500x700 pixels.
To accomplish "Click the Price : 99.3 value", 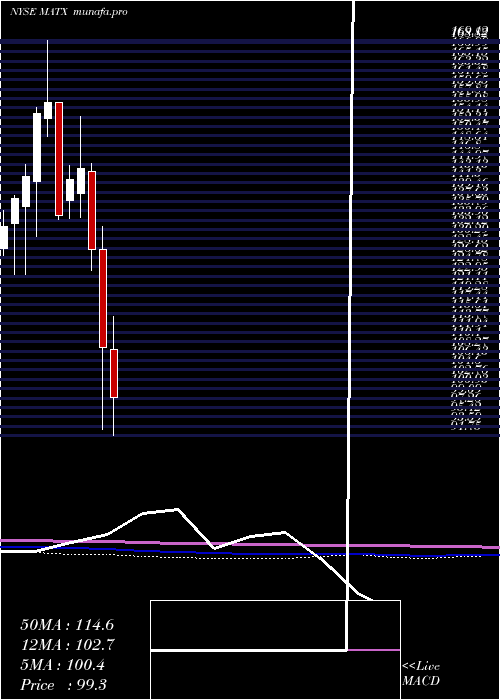I will [x=63, y=685].
